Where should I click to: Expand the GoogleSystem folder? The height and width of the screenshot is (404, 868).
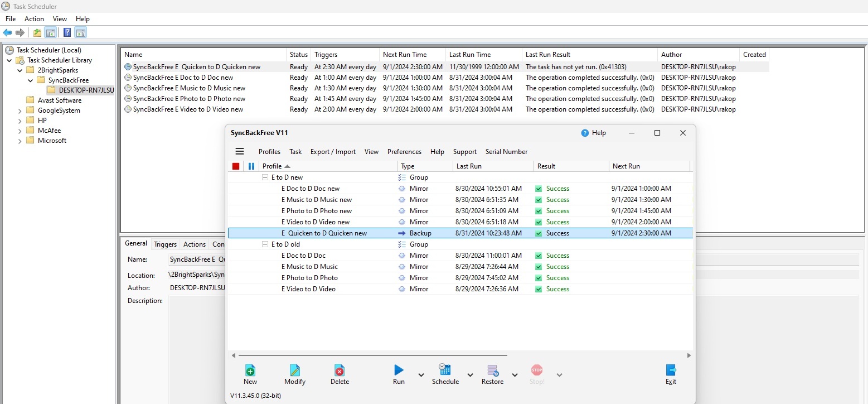[20, 110]
